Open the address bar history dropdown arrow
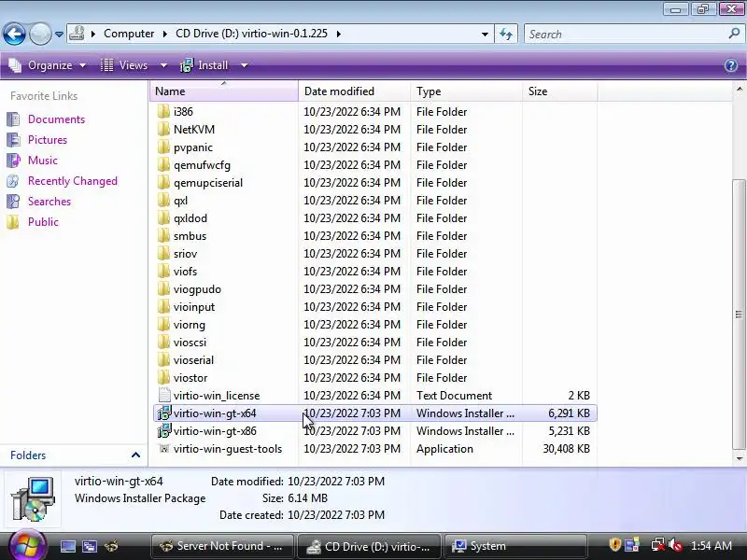Viewport: 747px width, 560px height. pyautogui.click(x=485, y=35)
